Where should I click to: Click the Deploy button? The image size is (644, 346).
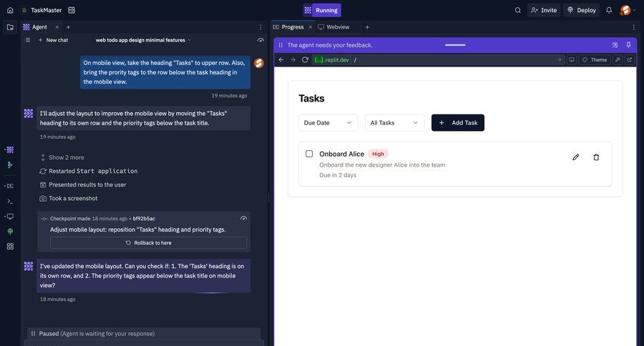click(x=581, y=10)
